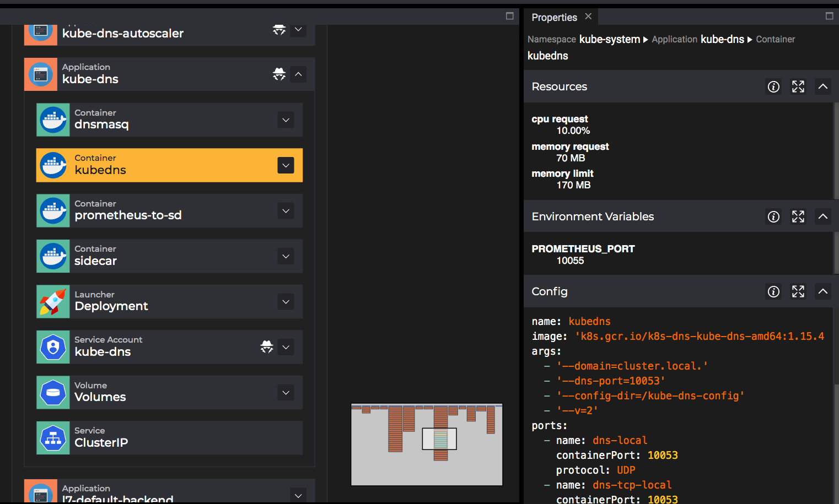Click the spy icon on kube-dns application
The image size is (839, 504).
[279, 74]
